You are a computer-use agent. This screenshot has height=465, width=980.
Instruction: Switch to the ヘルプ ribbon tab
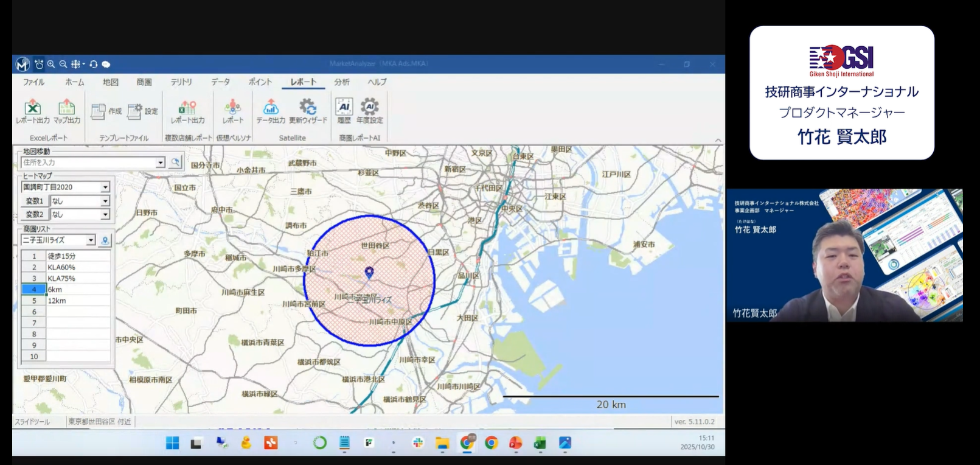[377, 82]
